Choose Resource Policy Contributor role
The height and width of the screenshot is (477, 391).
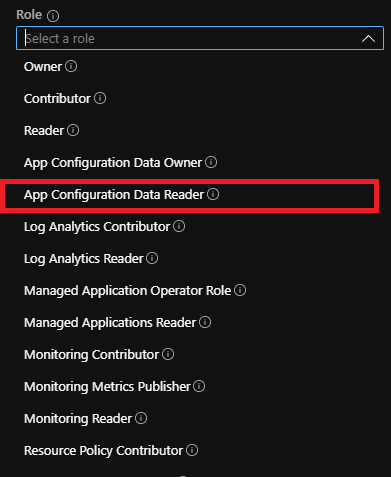(104, 451)
